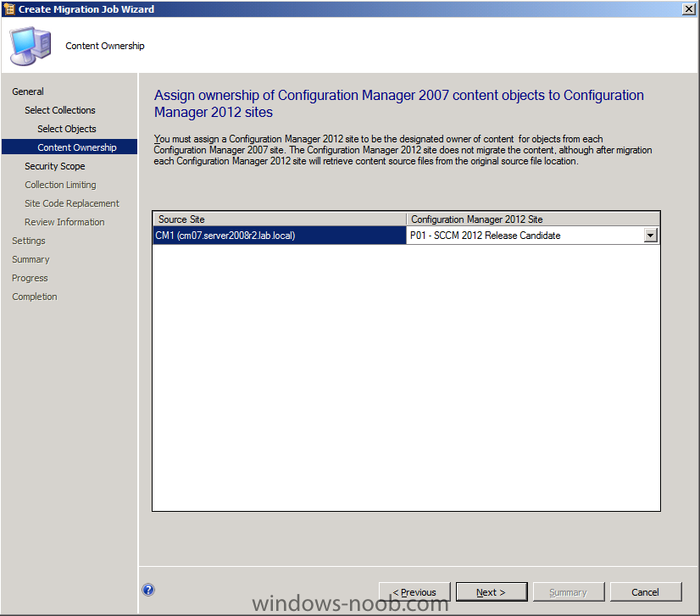Click the Summary button at the bottom

(569, 592)
